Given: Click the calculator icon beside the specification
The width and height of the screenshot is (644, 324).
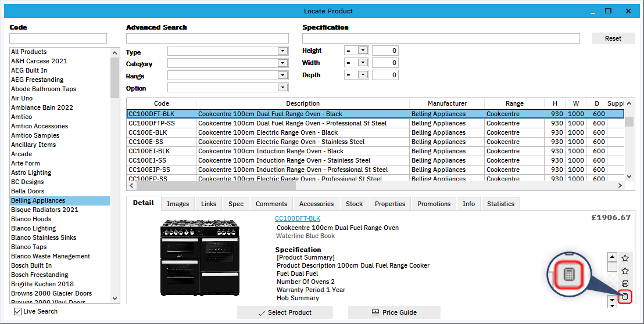Looking at the screenshot, I should pos(625,296).
